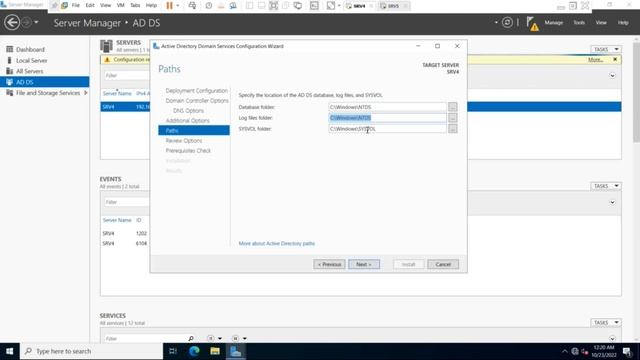Screen dimensions: 640x360
Task: Click the send Ctrl+Alt+Del toolbar icon
Action: (192, 6)
